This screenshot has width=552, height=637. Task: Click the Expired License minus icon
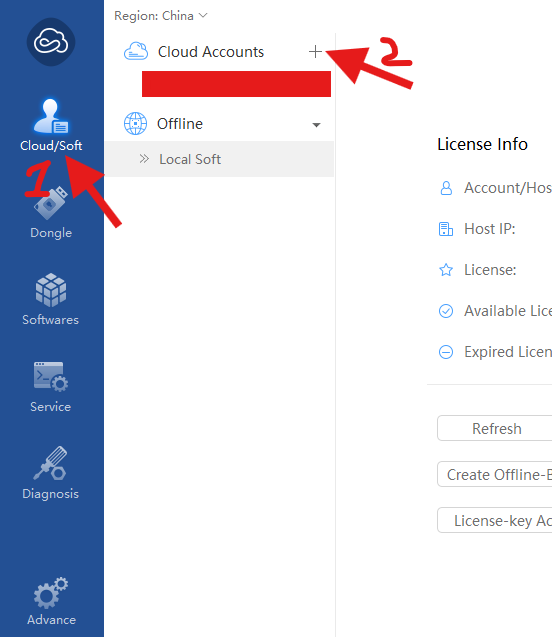pos(446,352)
